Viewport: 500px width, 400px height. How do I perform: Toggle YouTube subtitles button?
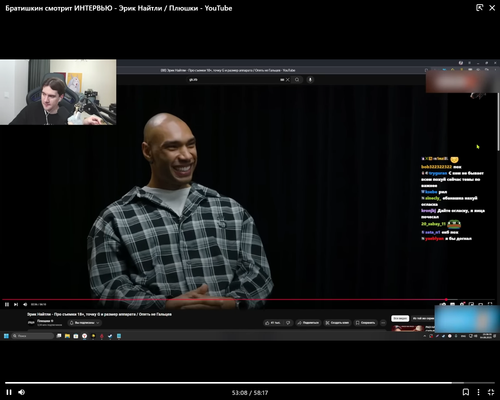pyautogui.click(x=453, y=304)
